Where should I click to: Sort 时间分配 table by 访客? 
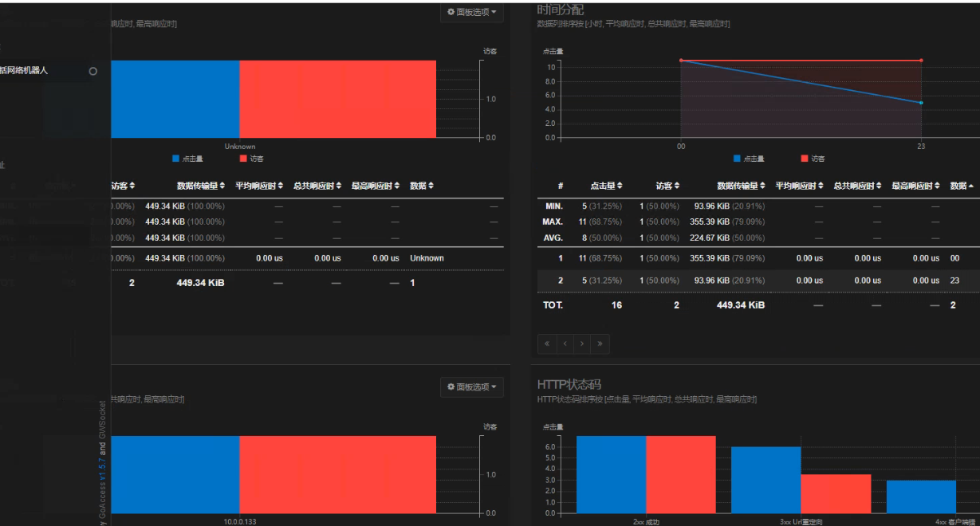point(667,186)
